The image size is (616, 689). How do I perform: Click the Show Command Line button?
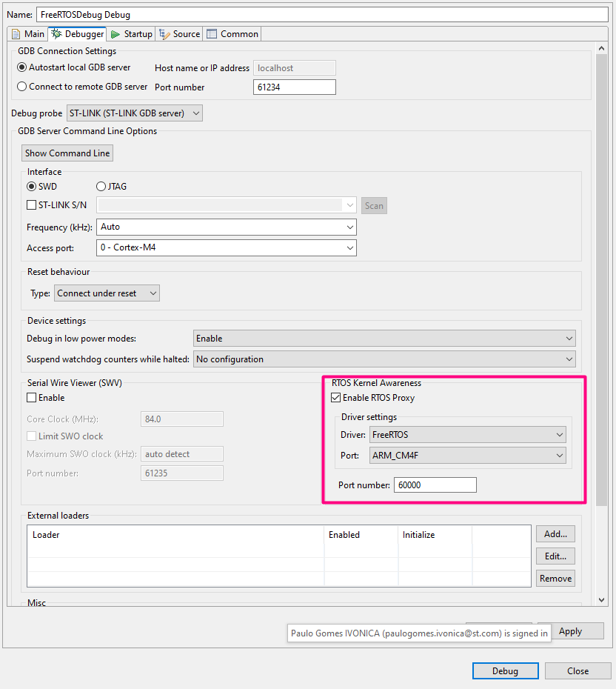[67, 153]
